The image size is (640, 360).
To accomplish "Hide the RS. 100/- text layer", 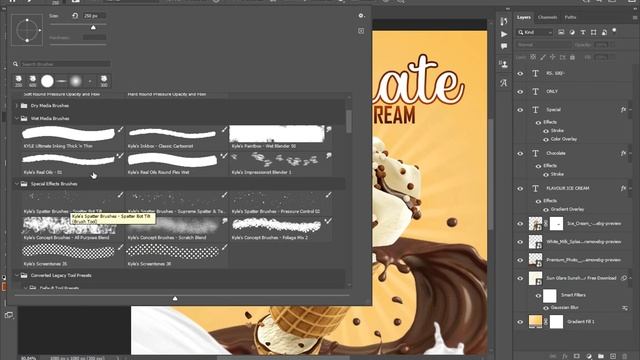I will pos(520,74).
